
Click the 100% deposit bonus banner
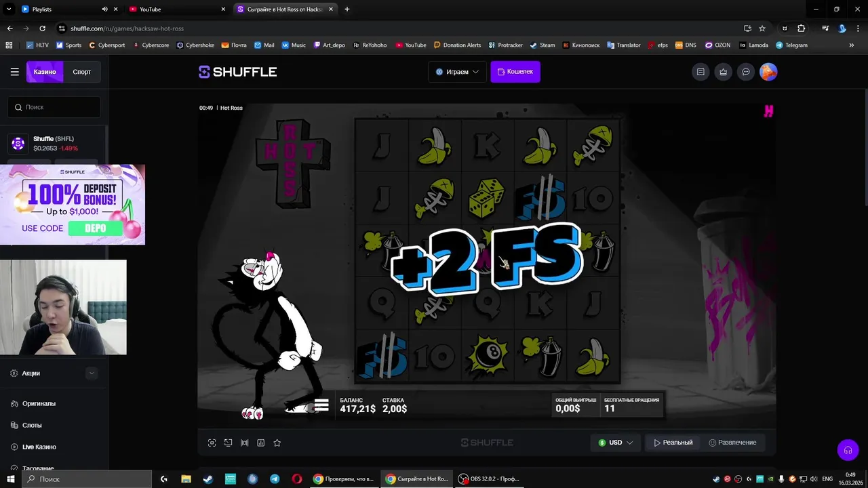pos(73,204)
